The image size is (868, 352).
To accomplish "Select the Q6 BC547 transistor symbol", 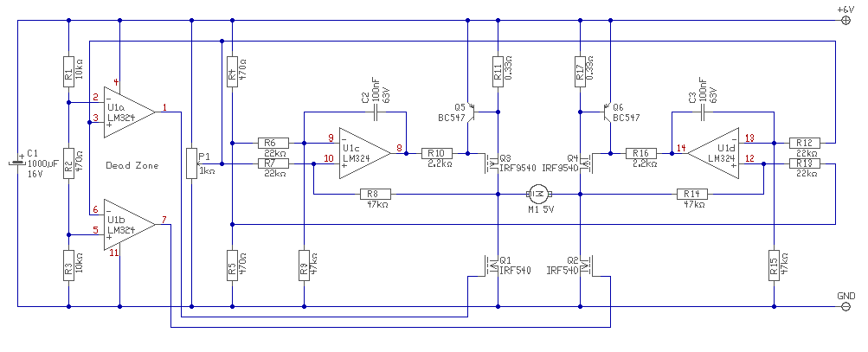I will (x=607, y=112).
